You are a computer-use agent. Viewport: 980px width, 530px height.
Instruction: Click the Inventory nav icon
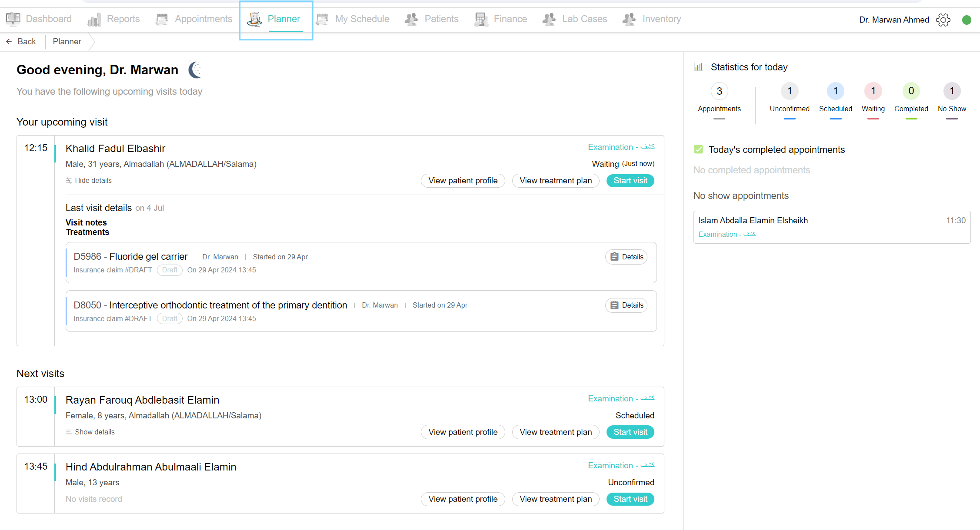click(x=629, y=19)
